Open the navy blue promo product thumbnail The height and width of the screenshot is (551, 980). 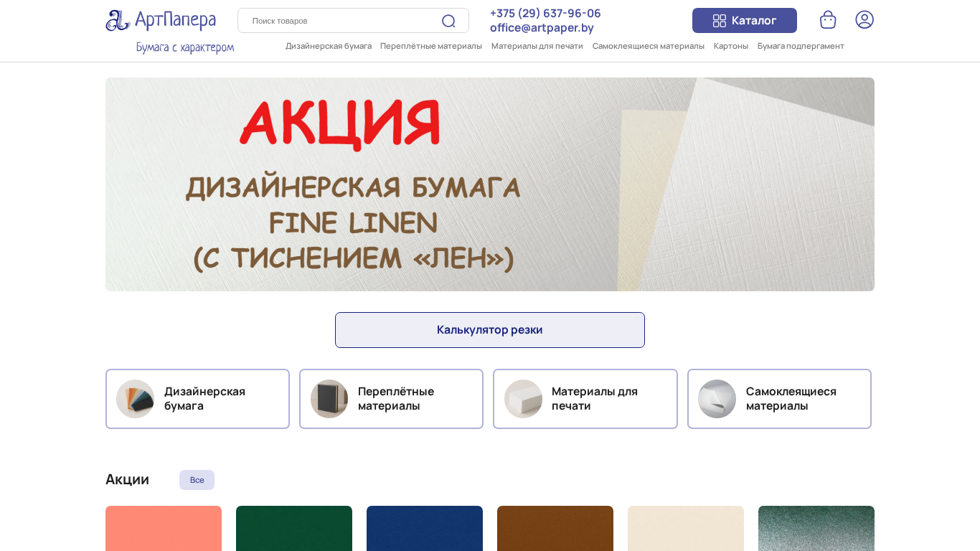tap(425, 528)
